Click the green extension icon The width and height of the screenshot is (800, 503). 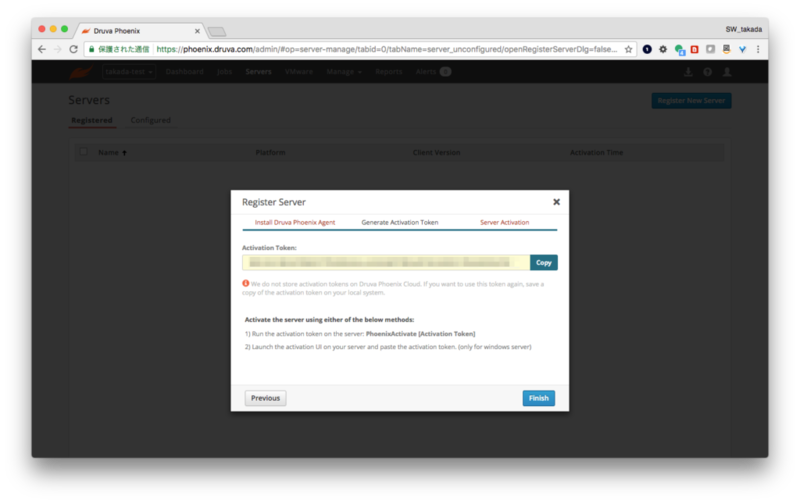[679, 49]
